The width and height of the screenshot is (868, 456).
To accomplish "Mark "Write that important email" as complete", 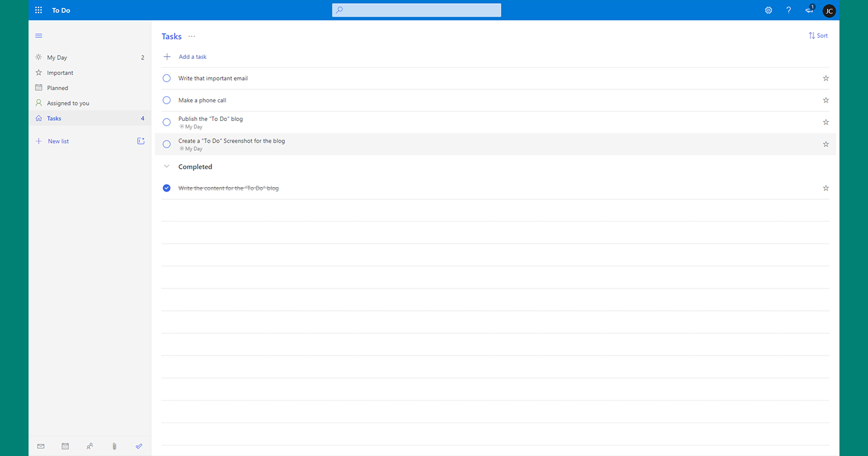I will (166, 78).
